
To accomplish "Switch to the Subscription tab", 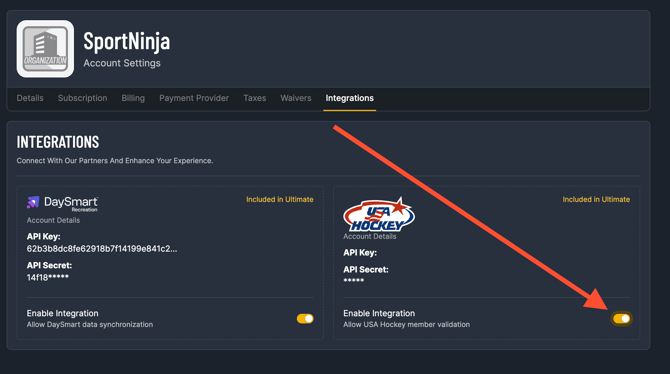I will coord(82,98).
